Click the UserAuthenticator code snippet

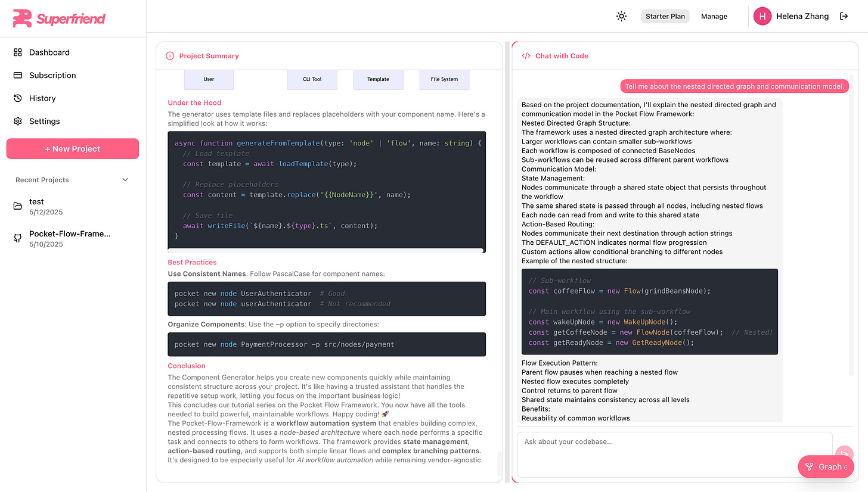click(x=327, y=298)
